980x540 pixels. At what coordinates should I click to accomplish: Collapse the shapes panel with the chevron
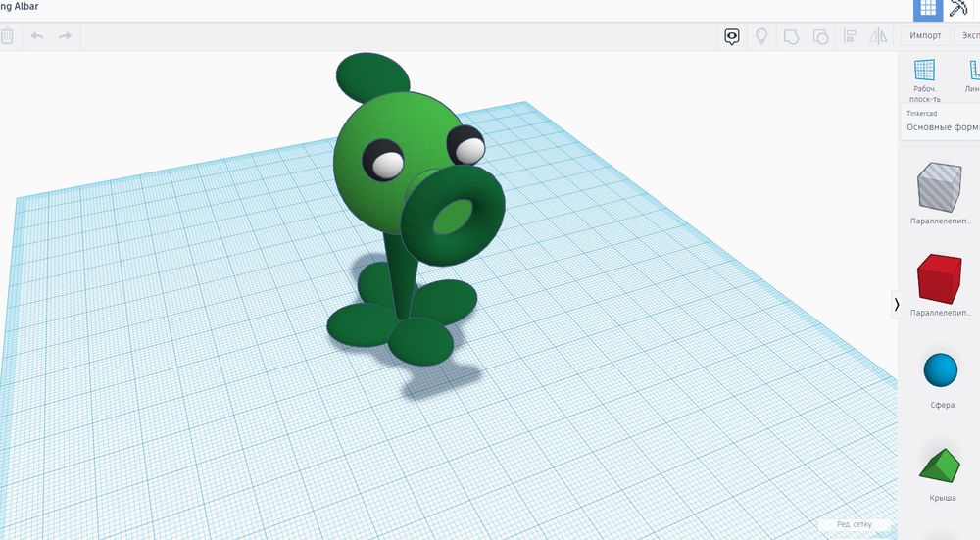coord(897,305)
